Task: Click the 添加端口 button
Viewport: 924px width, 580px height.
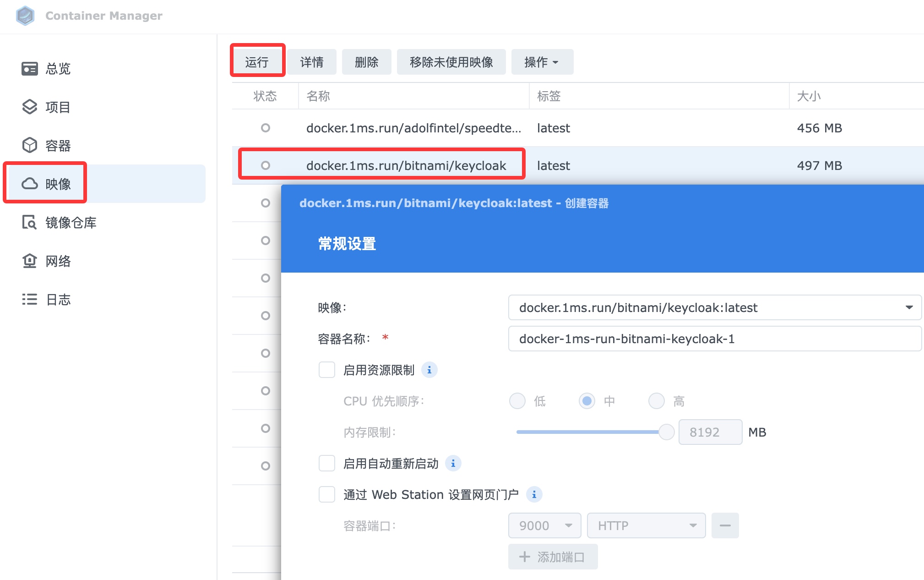Action: 553,557
